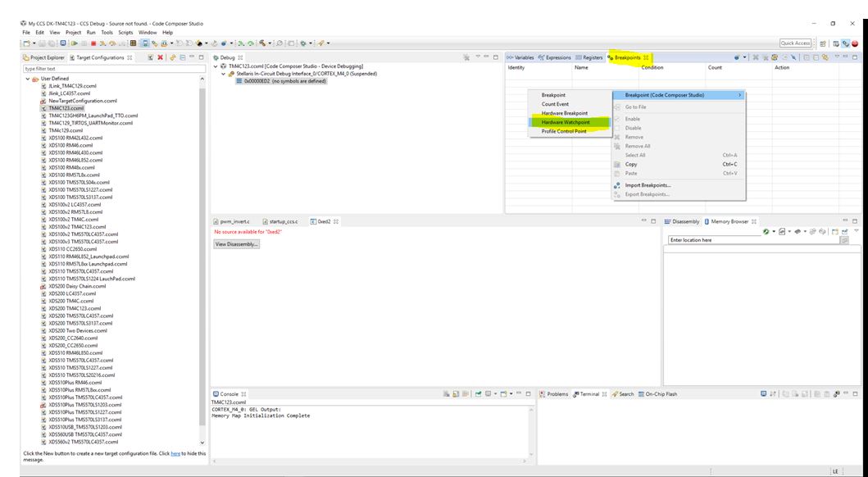Image resolution: width=868 pixels, height=477 pixels.
Task: Click the 'here' link to hide message
Action: 175,454
